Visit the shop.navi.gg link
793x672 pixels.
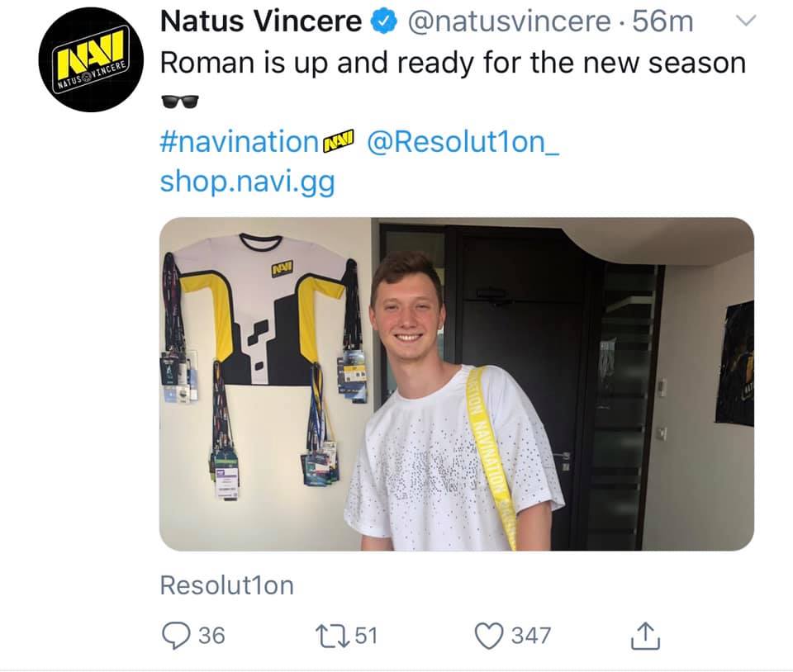247,182
